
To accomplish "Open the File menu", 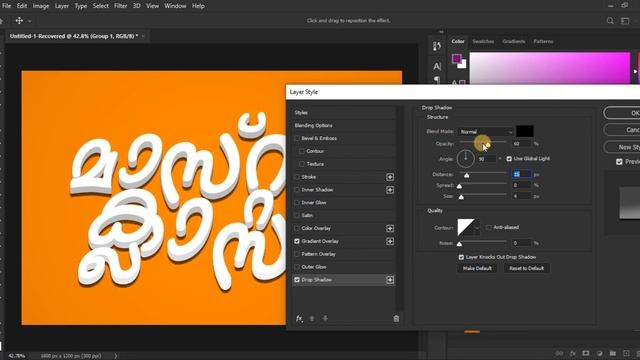I will pyautogui.click(x=7, y=6).
